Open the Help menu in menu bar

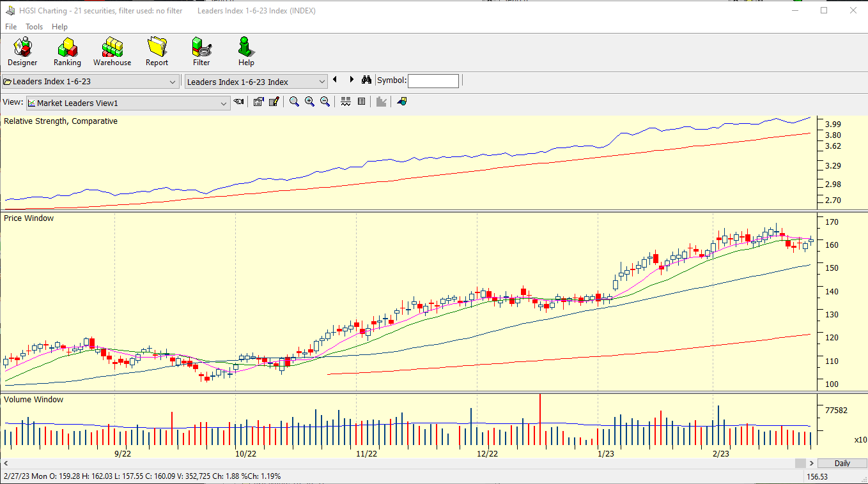[x=59, y=27]
